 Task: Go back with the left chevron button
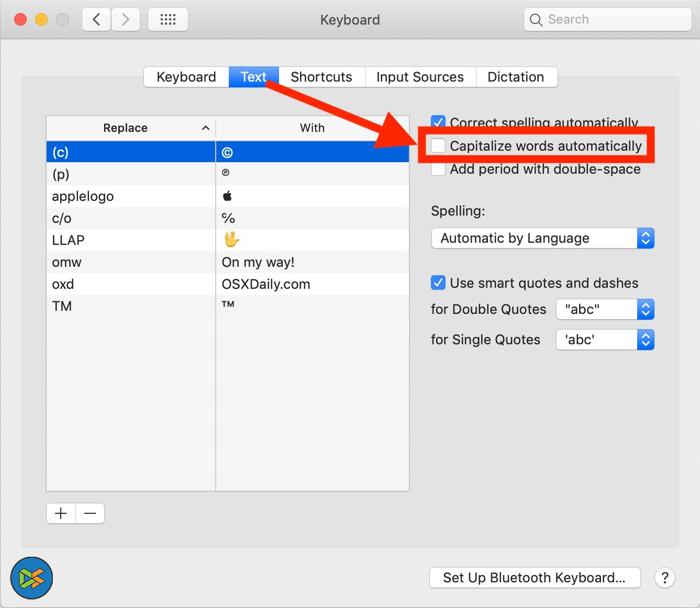[96, 20]
